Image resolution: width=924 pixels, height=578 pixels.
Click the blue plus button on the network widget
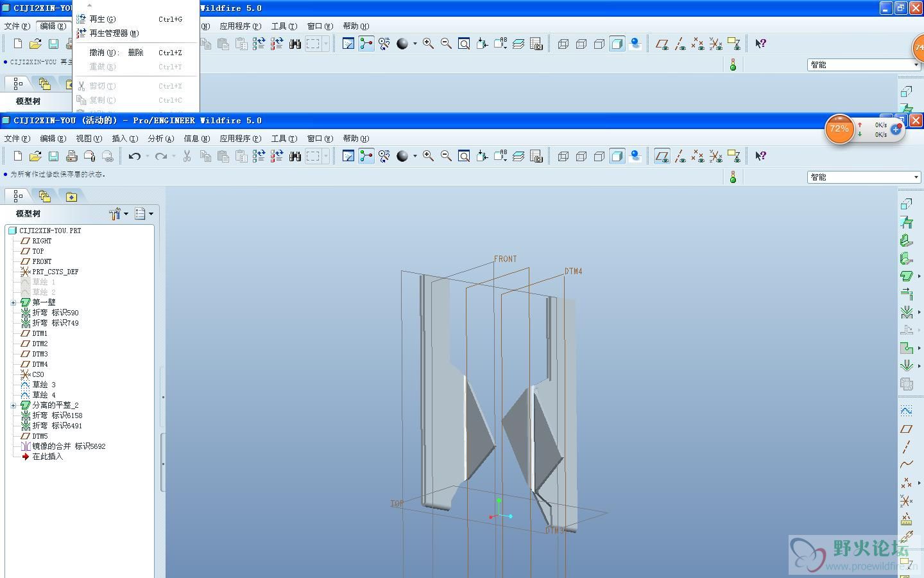click(896, 130)
